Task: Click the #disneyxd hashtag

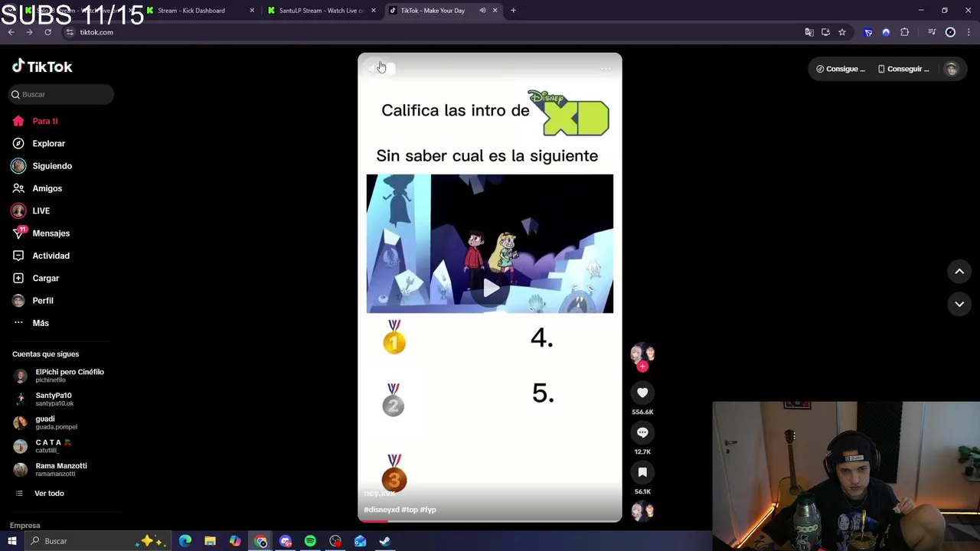Action: [x=381, y=510]
